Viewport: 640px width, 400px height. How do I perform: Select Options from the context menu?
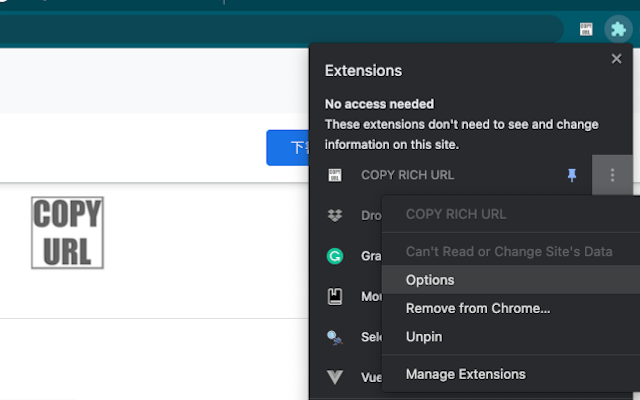(430, 280)
